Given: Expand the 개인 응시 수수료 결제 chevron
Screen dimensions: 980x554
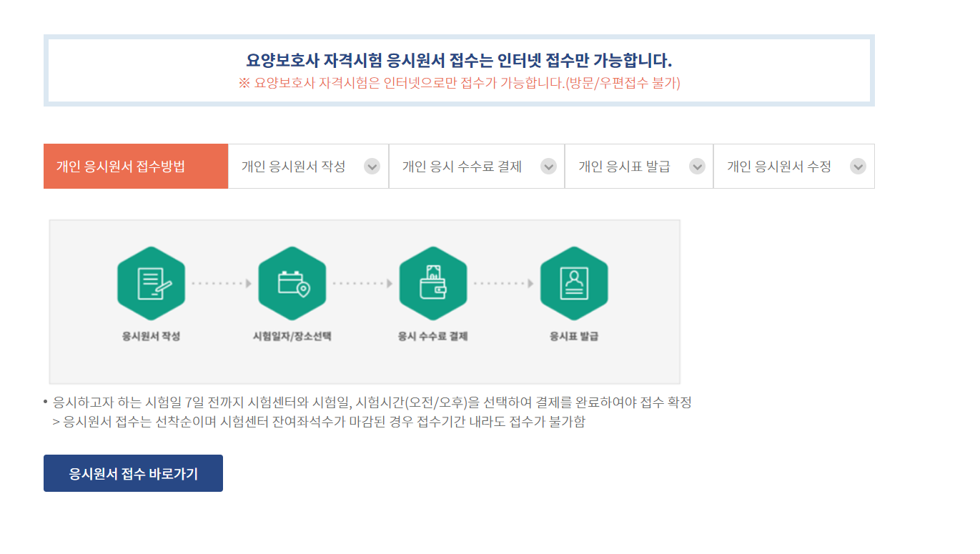Looking at the screenshot, I should tap(548, 166).
